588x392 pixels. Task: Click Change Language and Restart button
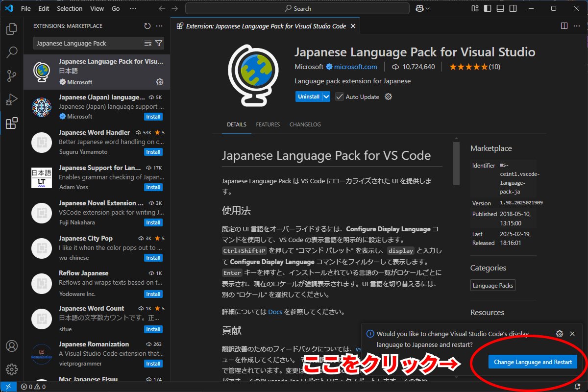[533, 362]
